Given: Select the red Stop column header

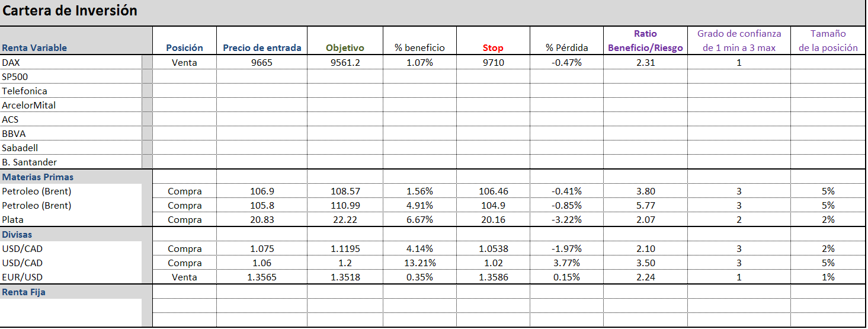Looking at the screenshot, I should tap(493, 48).
